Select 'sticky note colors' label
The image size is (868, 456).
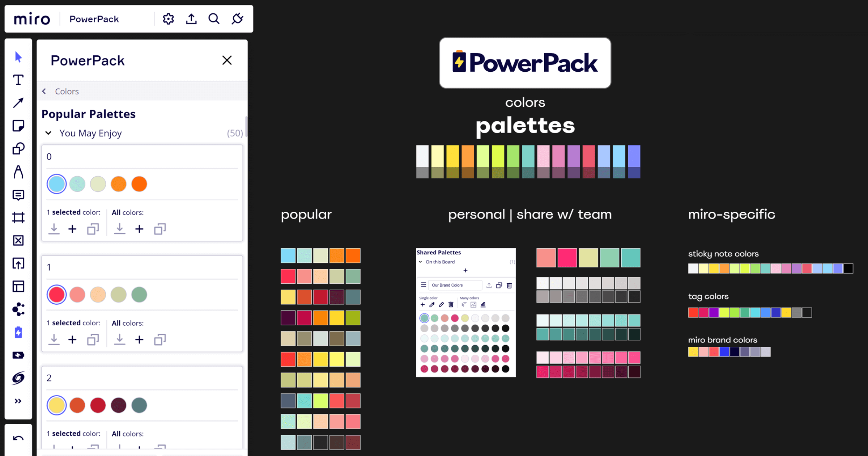[723, 254]
